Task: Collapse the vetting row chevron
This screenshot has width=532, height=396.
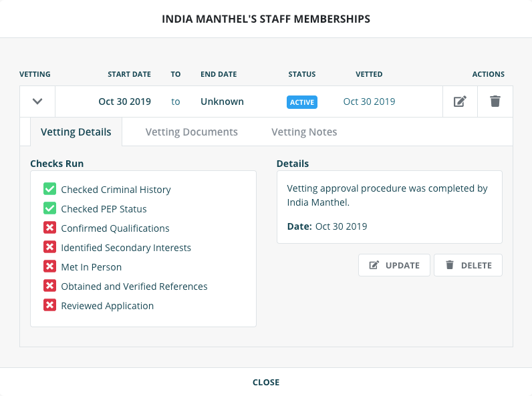Action: (37, 102)
